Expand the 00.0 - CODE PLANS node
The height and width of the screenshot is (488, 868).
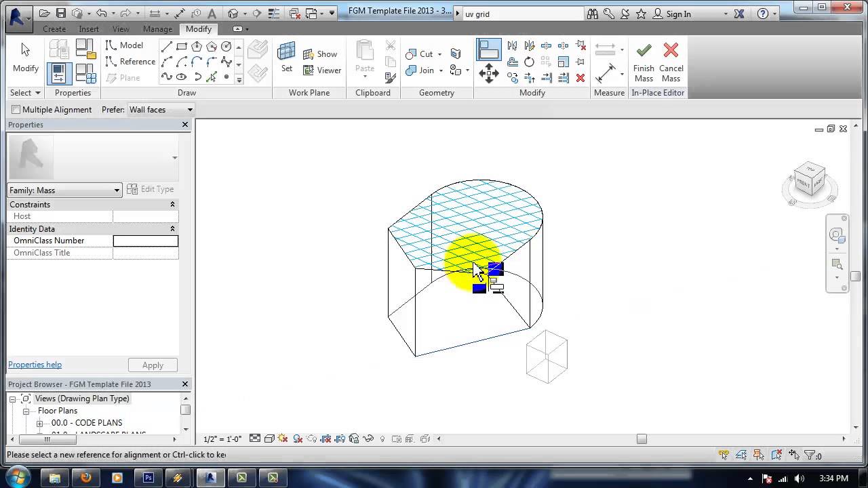pyautogui.click(x=39, y=423)
